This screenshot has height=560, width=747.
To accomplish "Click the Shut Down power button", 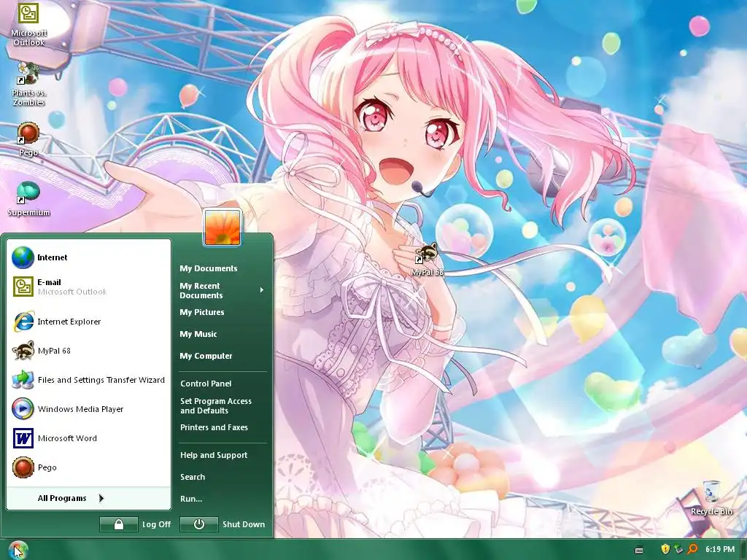I will coord(198,524).
